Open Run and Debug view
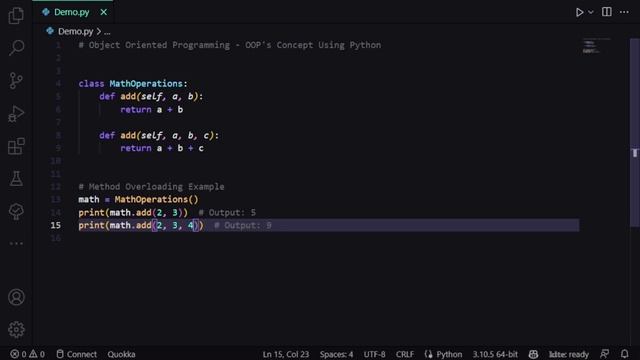The image size is (640, 360). pos(16,113)
